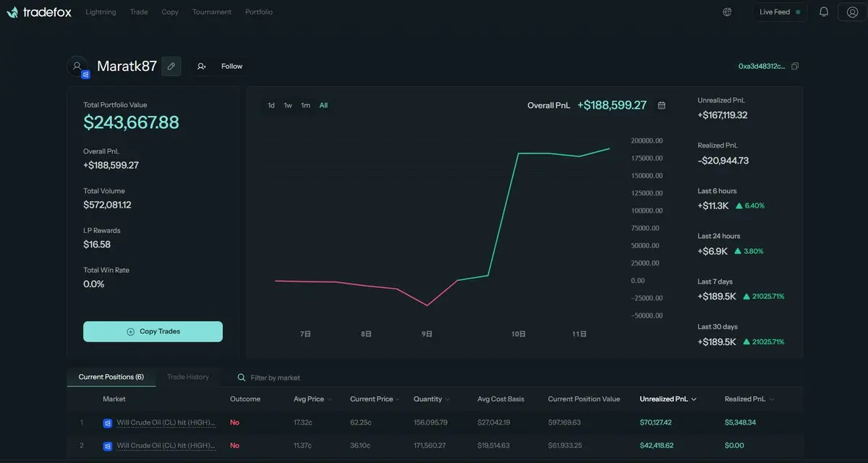Click the Last 7 days +$189.5K value
868x463 pixels.
point(717,297)
